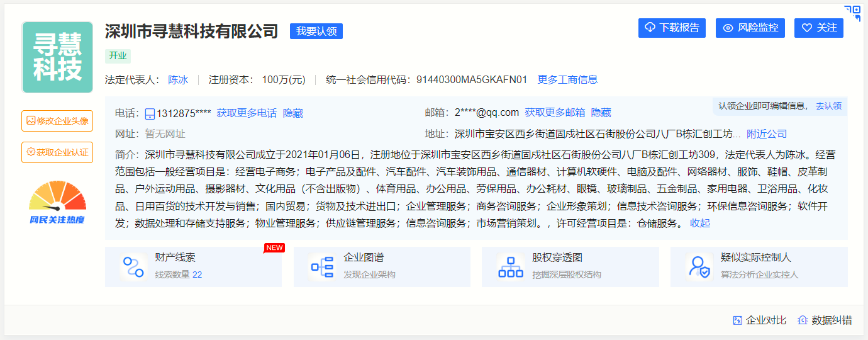This screenshot has width=868, height=340.
Task: Open the QR code corner icon
Action: (x=852, y=13)
